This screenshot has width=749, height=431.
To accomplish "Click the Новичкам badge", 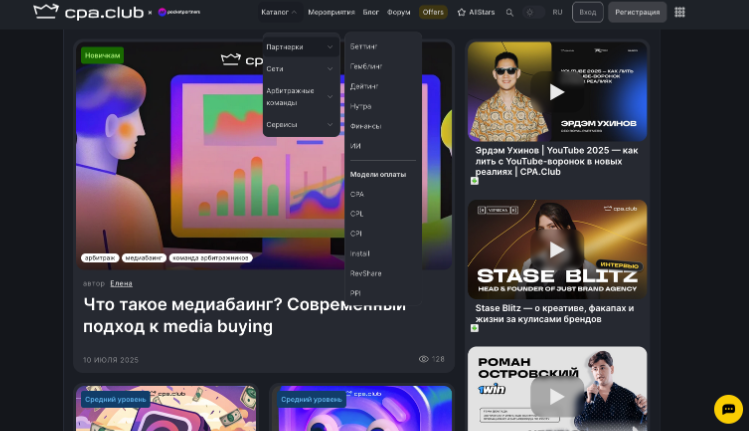I will [103, 55].
